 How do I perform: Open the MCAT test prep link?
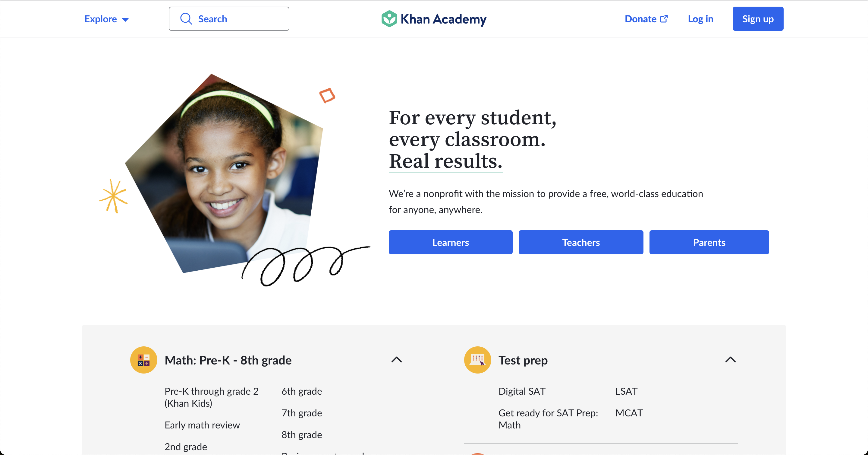629,413
